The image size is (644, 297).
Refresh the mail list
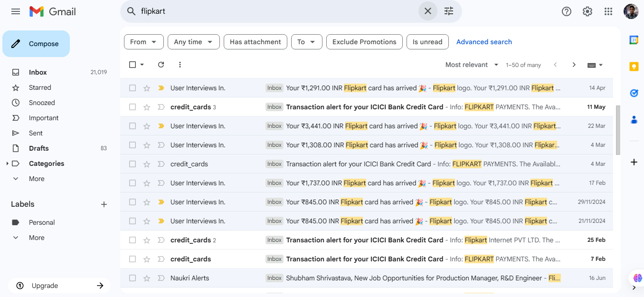[x=161, y=65]
